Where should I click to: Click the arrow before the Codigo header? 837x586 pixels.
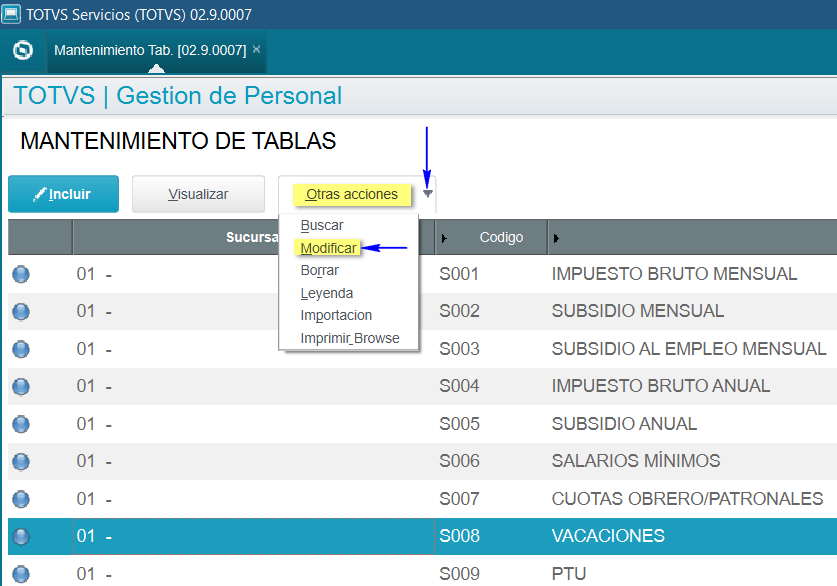444,238
